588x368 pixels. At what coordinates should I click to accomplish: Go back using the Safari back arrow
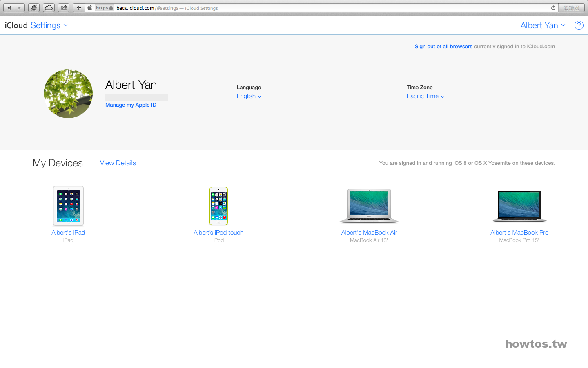(9, 8)
